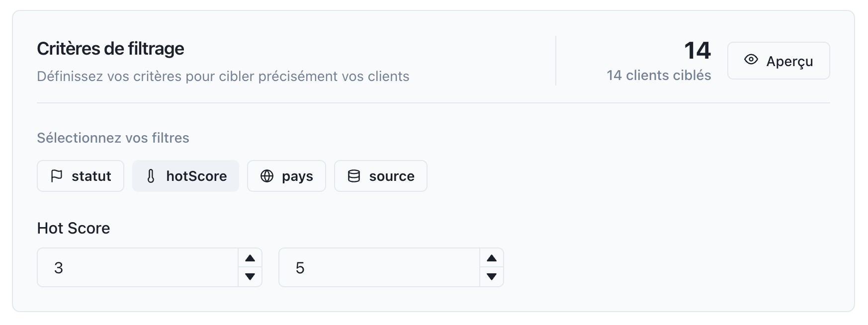This screenshot has height=325, width=868.
Task: Click the "Critères de filtrage" heading
Action: [x=110, y=49]
